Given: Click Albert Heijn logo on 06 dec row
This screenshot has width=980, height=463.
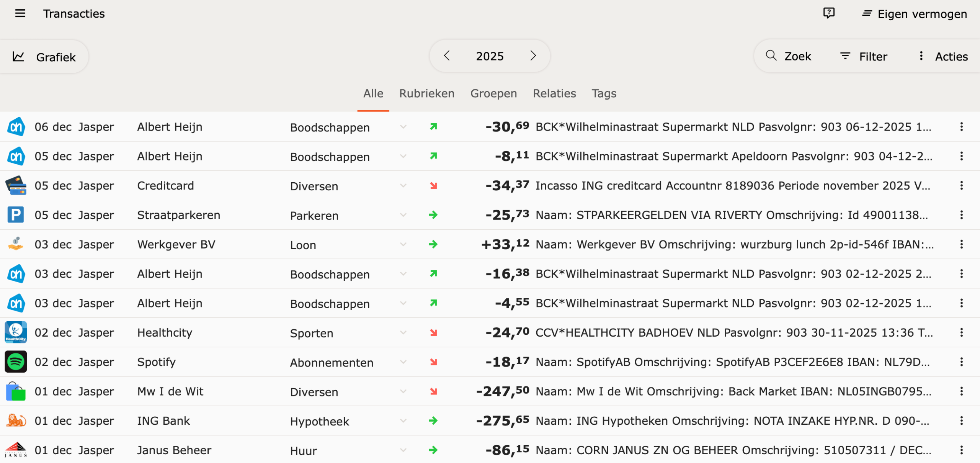Looking at the screenshot, I should tap(16, 127).
